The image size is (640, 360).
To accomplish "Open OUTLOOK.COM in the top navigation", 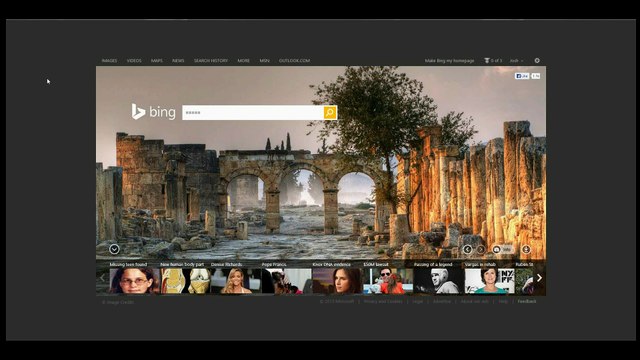I will pos(294,61).
